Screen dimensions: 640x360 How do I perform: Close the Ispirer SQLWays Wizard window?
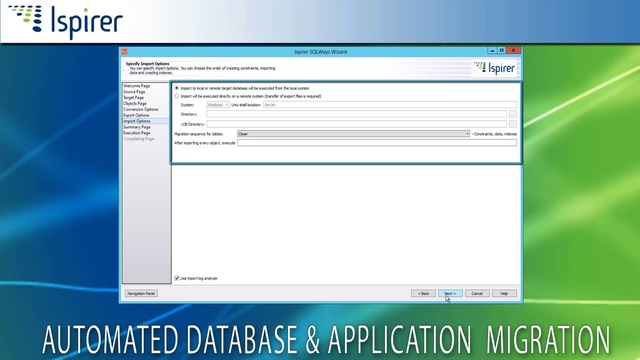(513, 50)
